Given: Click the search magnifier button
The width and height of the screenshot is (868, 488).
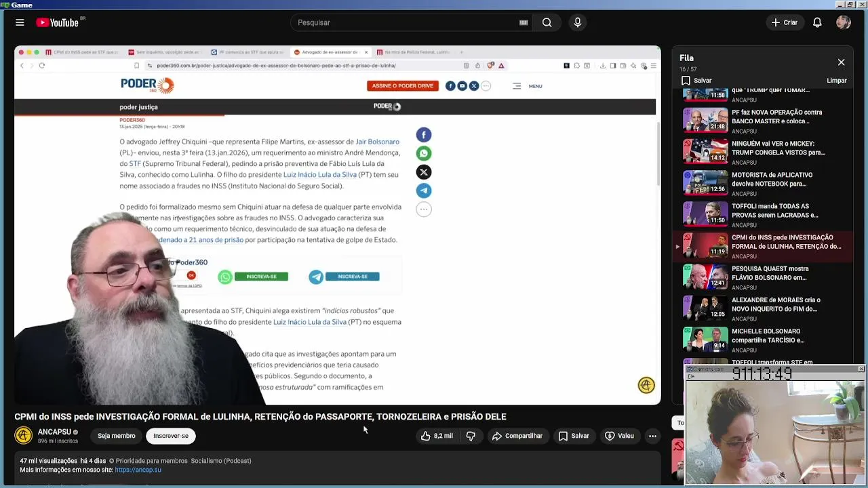Looking at the screenshot, I should [547, 22].
